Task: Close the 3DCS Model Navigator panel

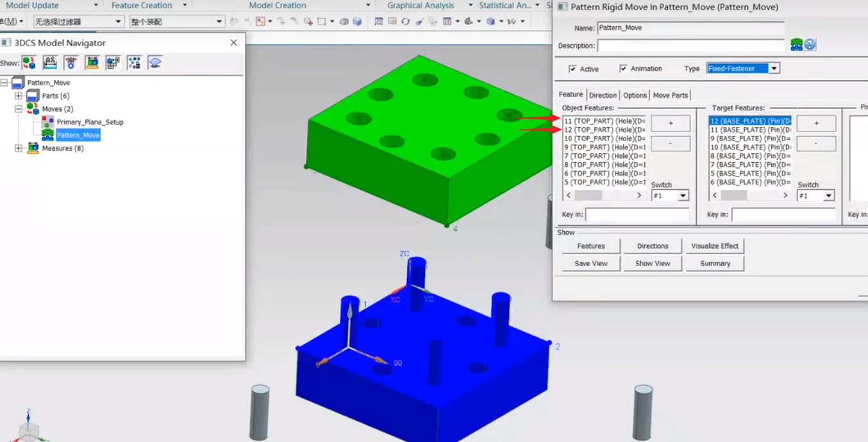Action: pyautogui.click(x=233, y=43)
